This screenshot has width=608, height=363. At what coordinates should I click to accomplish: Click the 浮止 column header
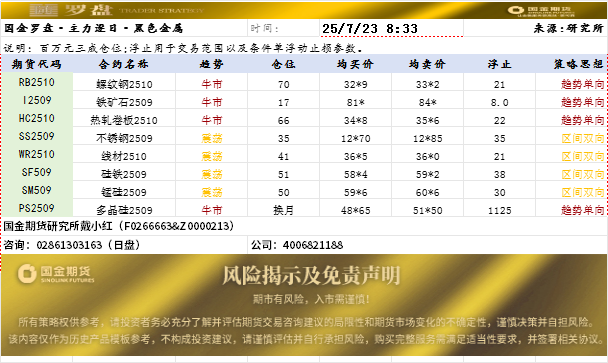coord(499,64)
